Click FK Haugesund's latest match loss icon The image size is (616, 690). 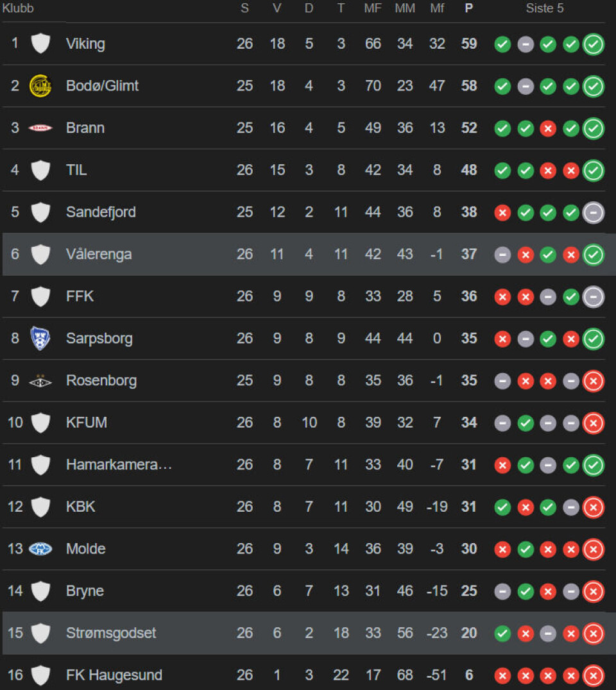(594, 675)
